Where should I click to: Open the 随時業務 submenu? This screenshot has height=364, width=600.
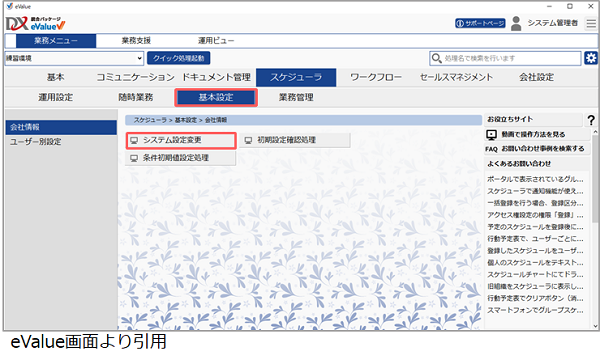pyautogui.click(x=135, y=98)
